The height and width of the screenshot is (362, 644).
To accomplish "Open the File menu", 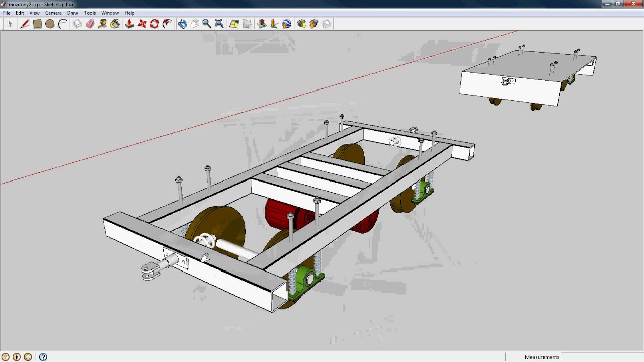I will tap(7, 13).
